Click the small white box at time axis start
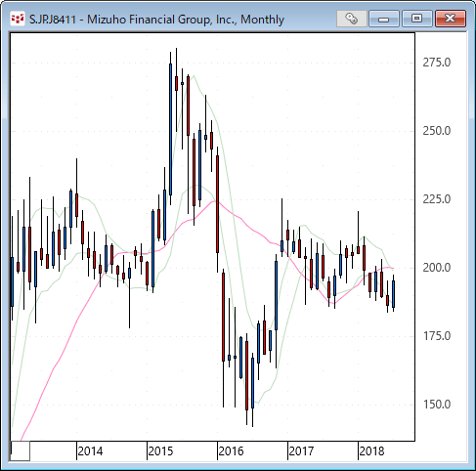This screenshot has height=471, width=476. tap(21, 450)
